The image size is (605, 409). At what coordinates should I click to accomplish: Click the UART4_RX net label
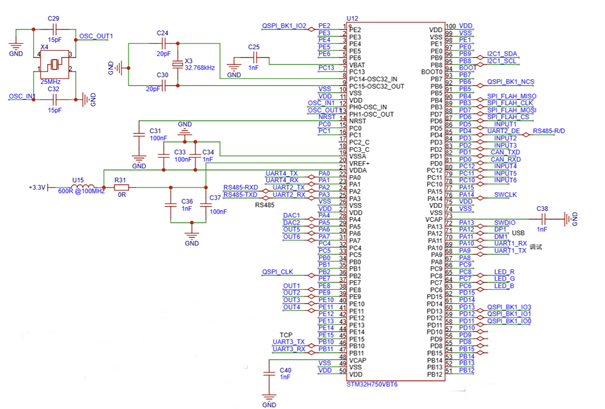click(x=282, y=180)
